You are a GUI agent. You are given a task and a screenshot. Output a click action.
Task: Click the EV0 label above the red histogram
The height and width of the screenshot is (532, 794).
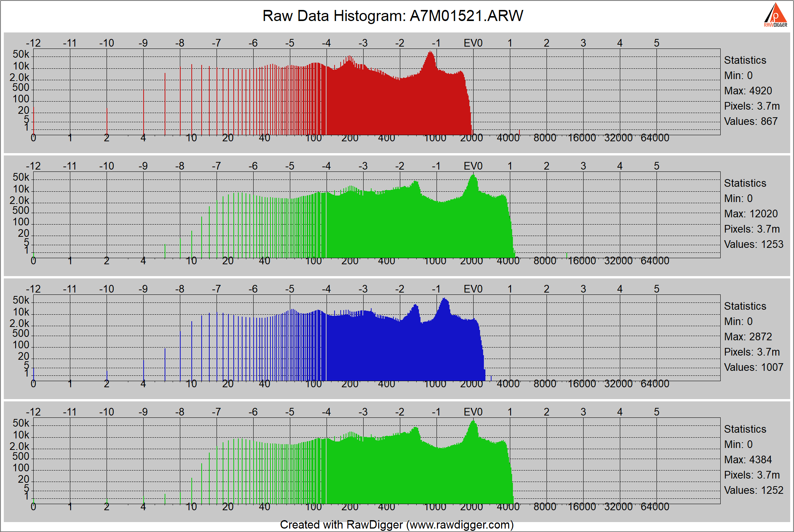[473, 43]
